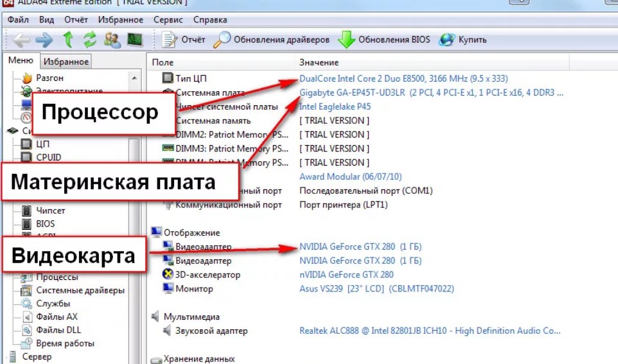The image size is (618, 364).
Task: Select Файлы DLL in the tree
Action: (58, 330)
